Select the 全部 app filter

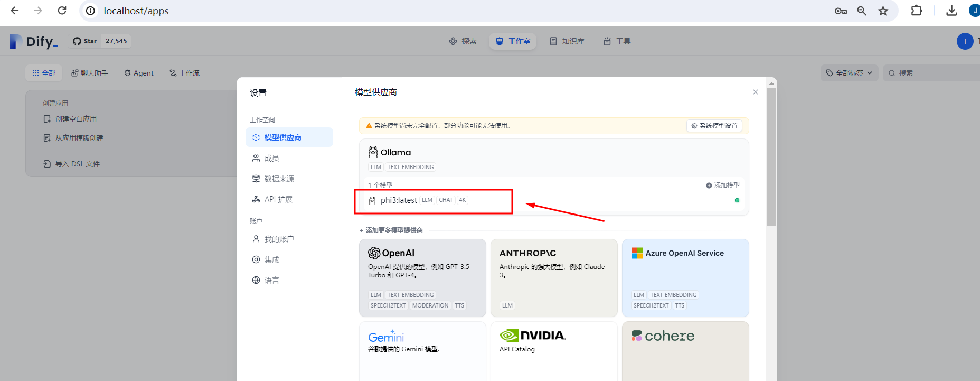pos(44,73)
